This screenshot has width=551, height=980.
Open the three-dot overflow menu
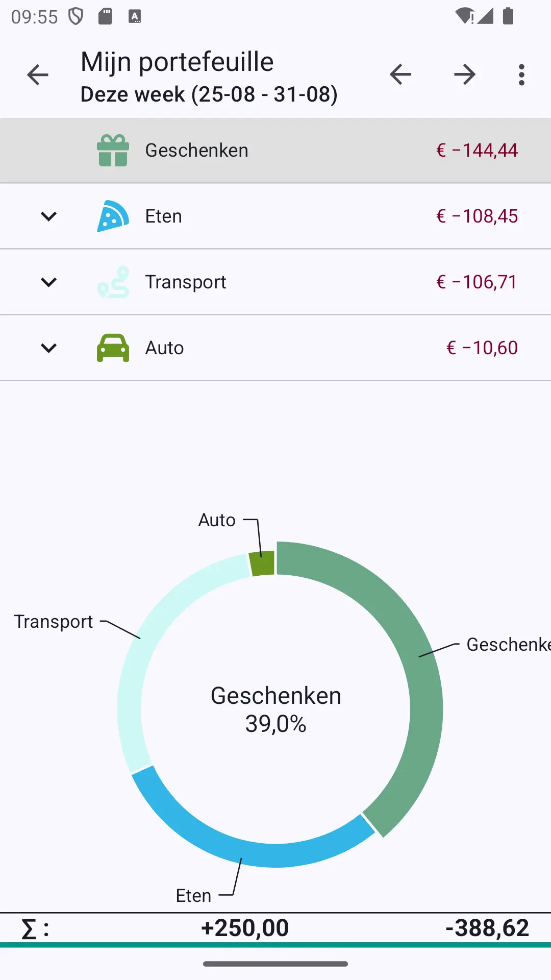(x=521, y=75)
